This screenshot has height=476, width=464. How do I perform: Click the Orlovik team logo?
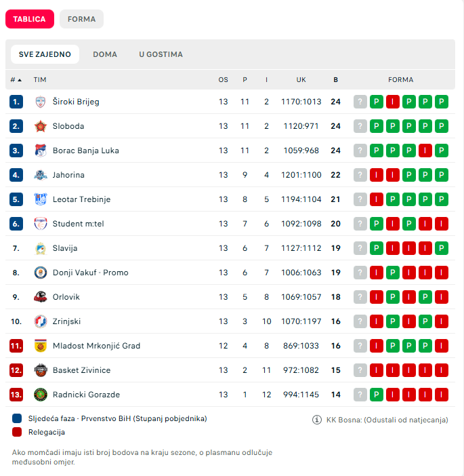(40, 297)
